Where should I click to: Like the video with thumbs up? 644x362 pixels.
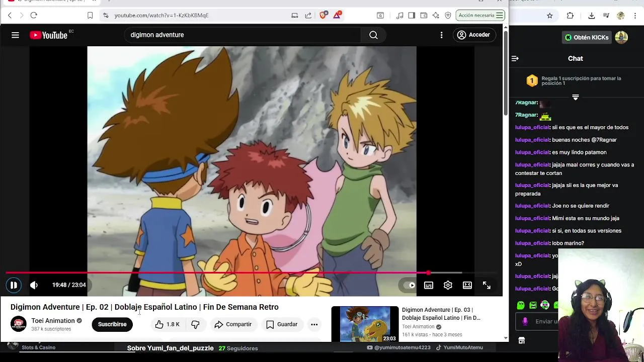tap(167, 324)
